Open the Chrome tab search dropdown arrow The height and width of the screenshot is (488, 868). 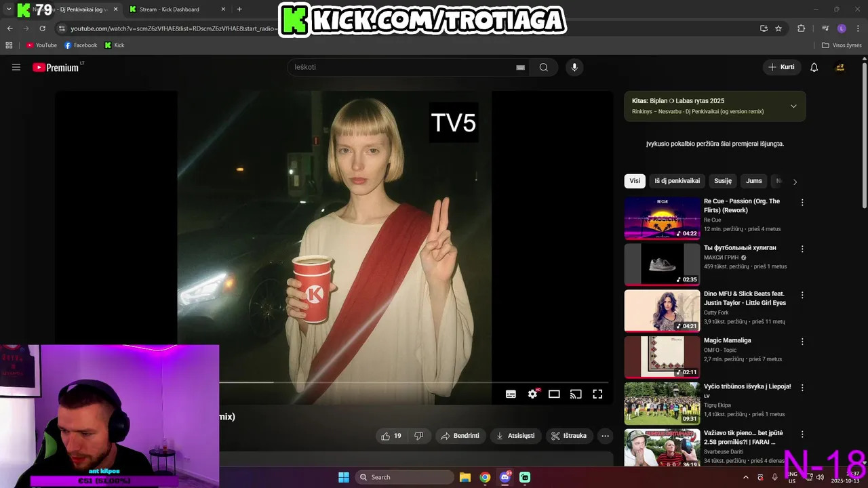click(9, 9)
